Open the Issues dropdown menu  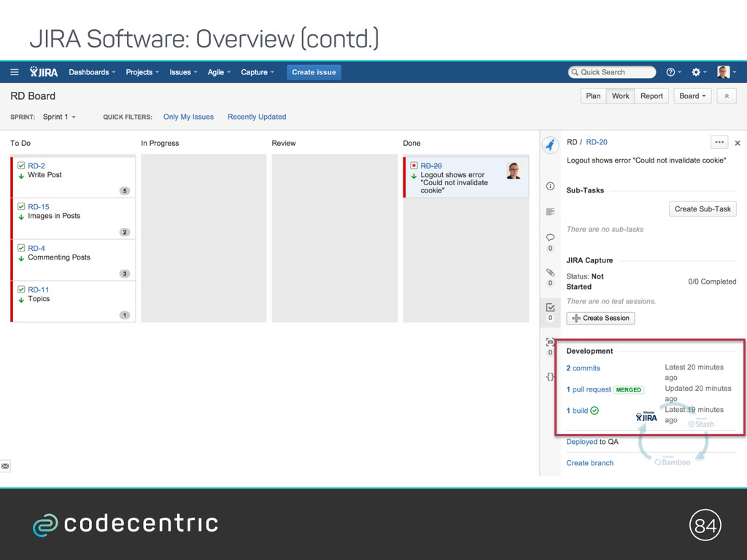pos(183,72)
